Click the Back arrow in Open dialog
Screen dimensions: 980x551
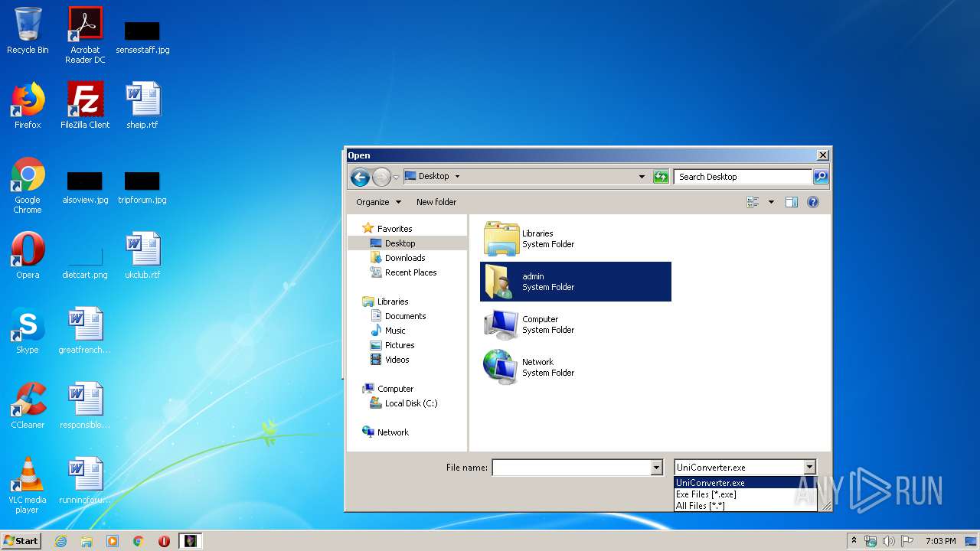pyautogui.click(x=360, y=177)
